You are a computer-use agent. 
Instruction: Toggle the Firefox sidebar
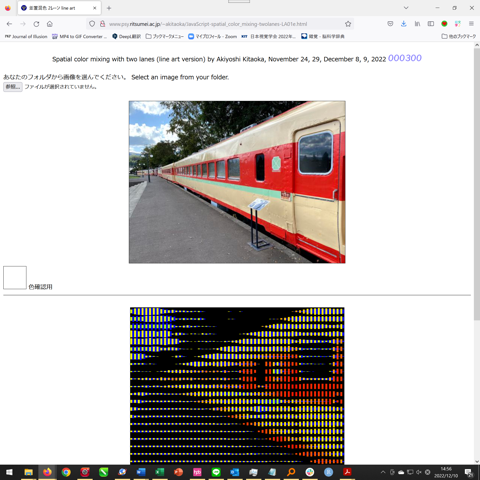click(x=431, y=24)
